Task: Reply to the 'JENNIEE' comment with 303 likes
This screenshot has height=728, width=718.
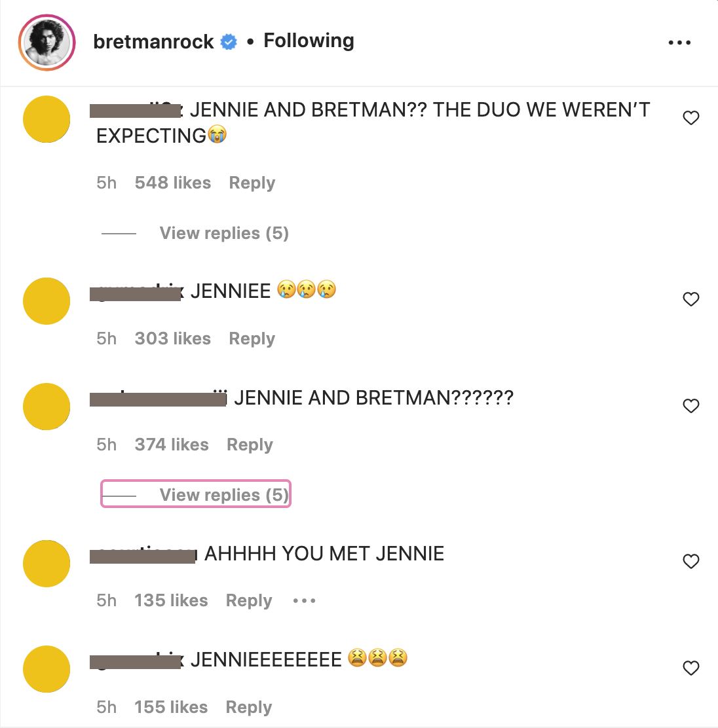Action: [x=252, y=338]
